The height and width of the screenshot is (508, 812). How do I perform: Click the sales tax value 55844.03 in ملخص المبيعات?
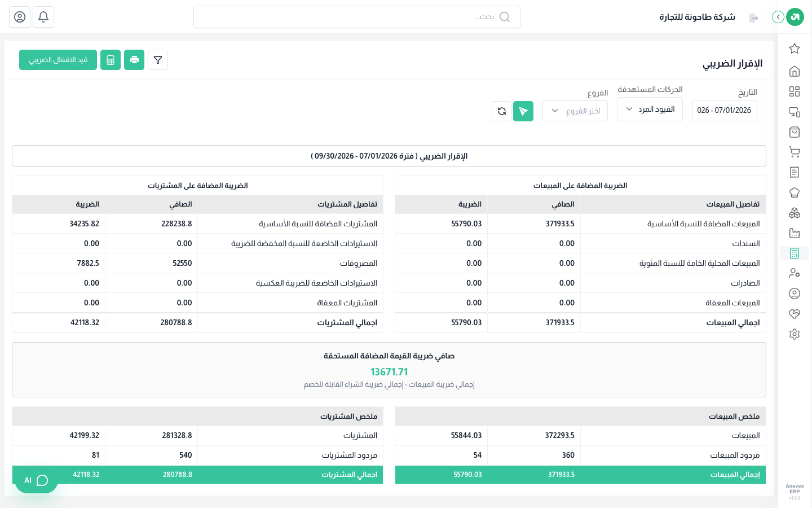pyautogui.click(x=466, y=436)
